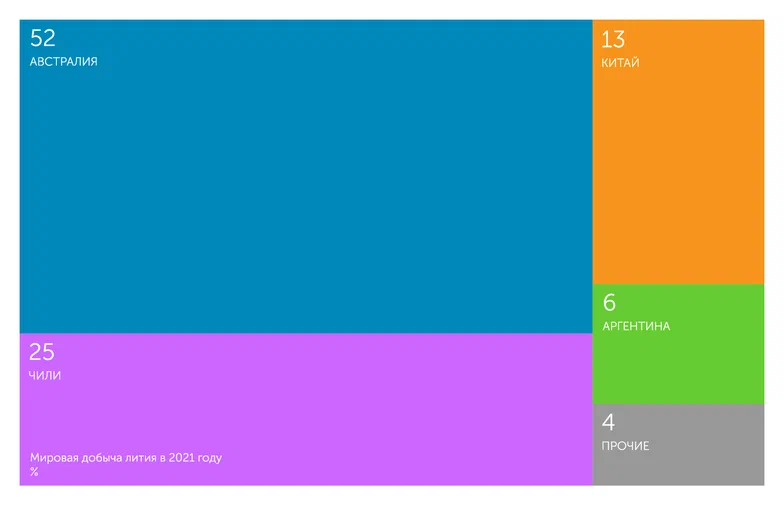Select the КИТАЙ label
The width and height of the screenshot is (784, 506).
(x=621, y=63)
